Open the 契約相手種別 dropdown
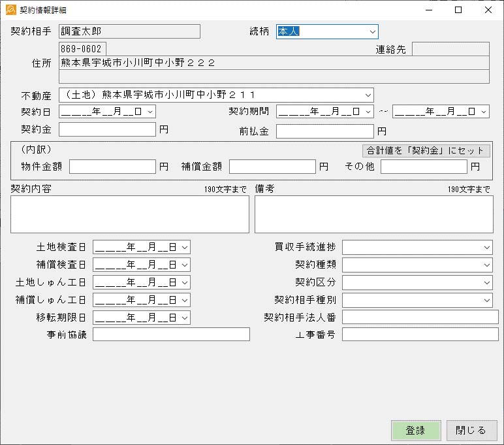 (487, 300)
